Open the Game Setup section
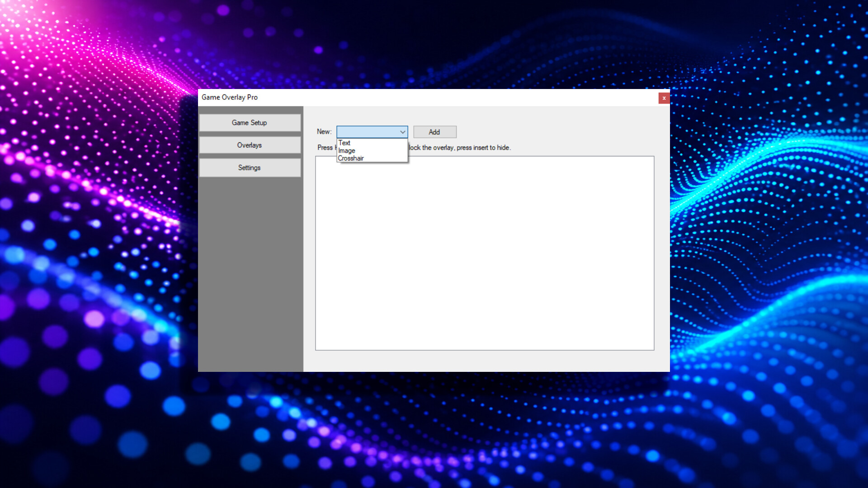Image resolution: width=868 pixels, height=488 pixels. (250, 122)
